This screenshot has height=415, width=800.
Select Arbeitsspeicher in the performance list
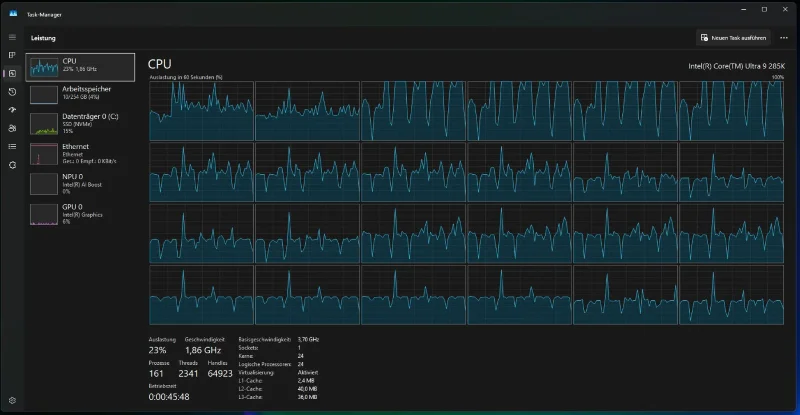80,93
